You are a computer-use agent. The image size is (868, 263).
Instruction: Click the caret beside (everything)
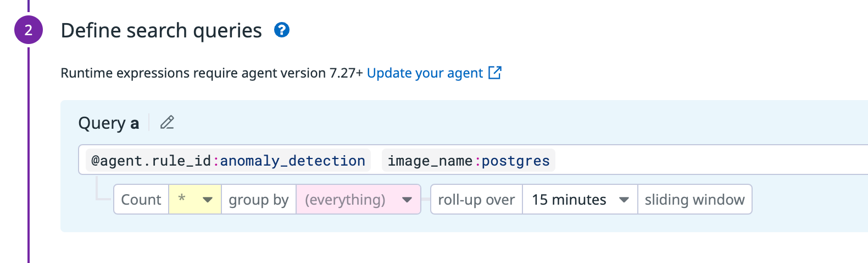pos(407,200)
